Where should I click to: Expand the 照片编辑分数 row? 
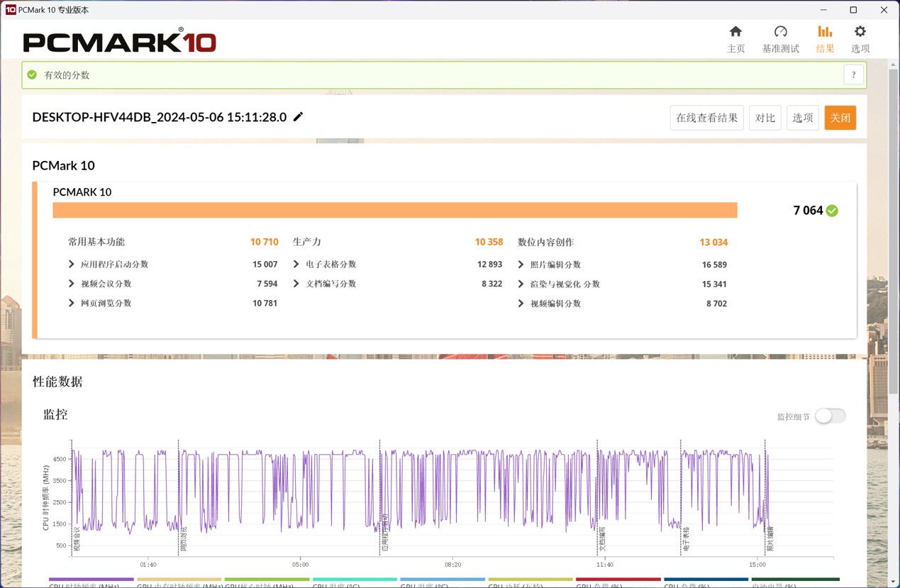point(521,265)
